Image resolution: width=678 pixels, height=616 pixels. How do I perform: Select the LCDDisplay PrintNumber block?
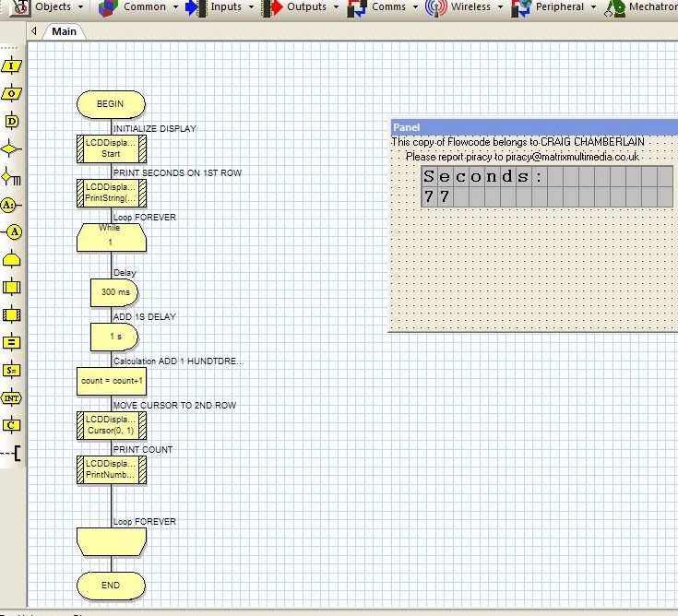pos(112,469)
